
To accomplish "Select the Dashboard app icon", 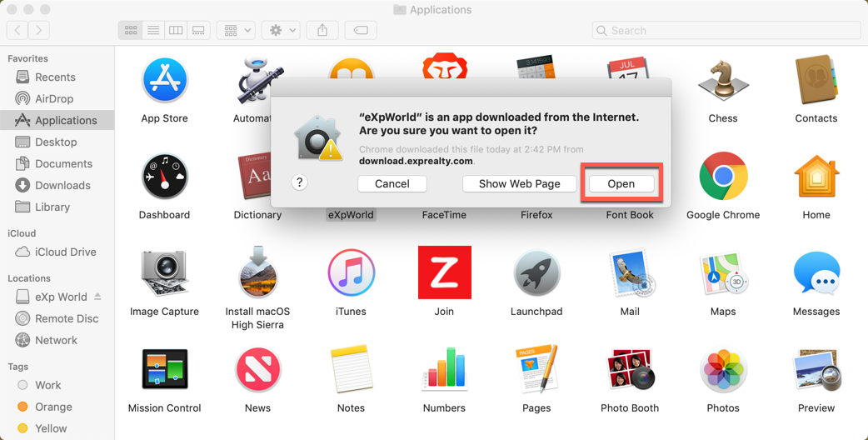I will point(164,177).
